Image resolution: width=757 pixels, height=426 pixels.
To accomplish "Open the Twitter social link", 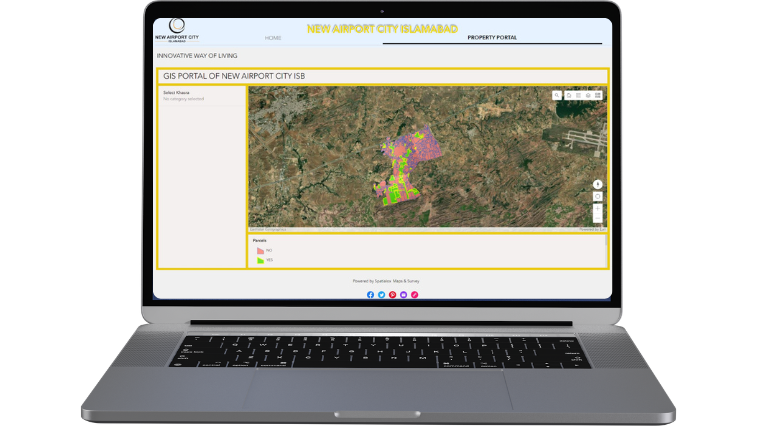I will [381, 295].
